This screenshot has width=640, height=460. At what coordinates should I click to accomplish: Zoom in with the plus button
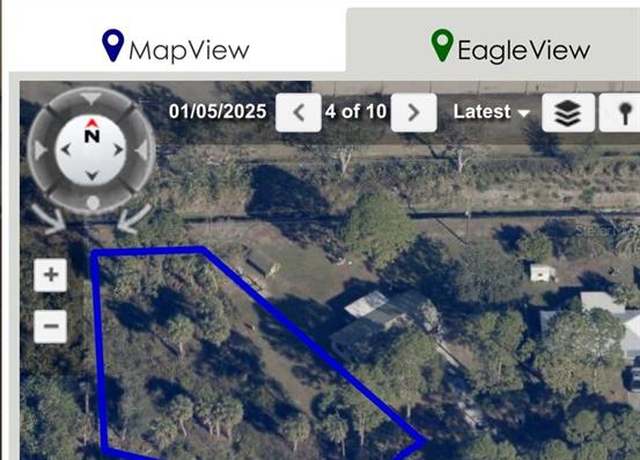(x=51, y=275)
